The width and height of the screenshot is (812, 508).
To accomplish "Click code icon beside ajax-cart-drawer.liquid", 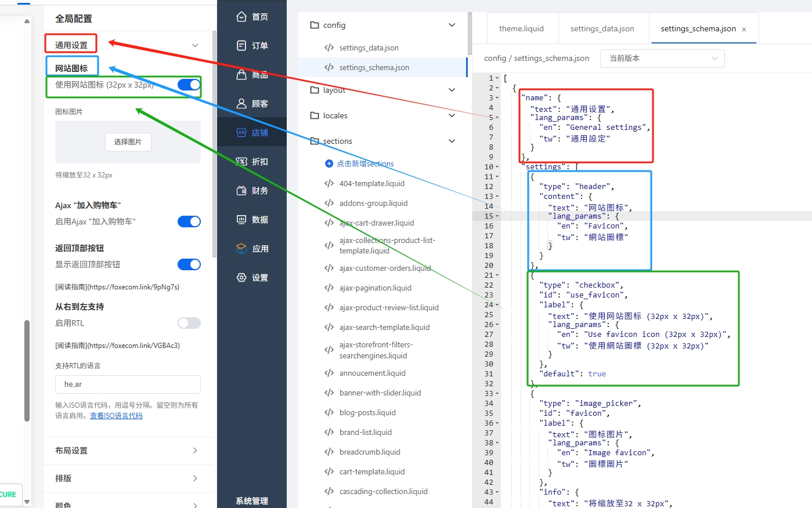I will tap(329, 223).
